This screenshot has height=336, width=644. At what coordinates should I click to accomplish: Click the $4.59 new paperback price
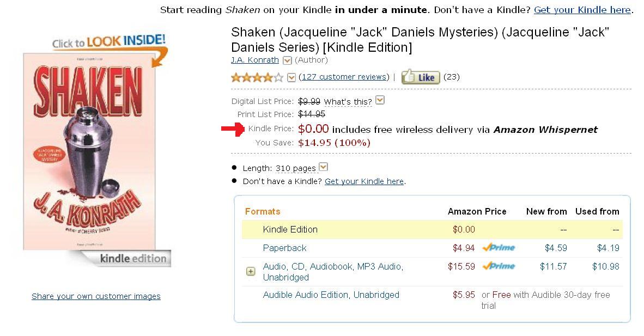click(x=556, y=248)
